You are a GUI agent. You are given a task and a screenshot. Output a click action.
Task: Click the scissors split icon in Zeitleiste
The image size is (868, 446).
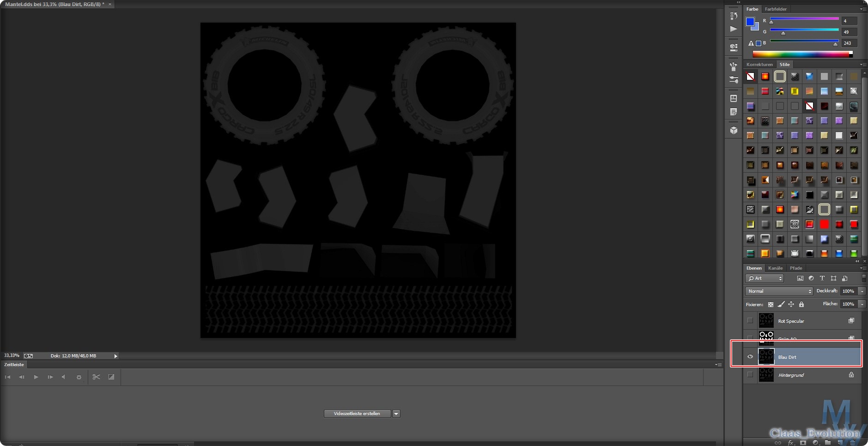(96, 377)
